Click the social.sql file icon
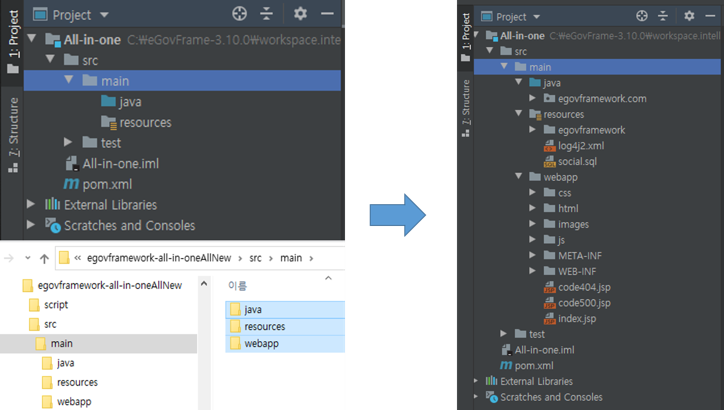This screenshot has width=724, height=410. click(x=549, y=160)
